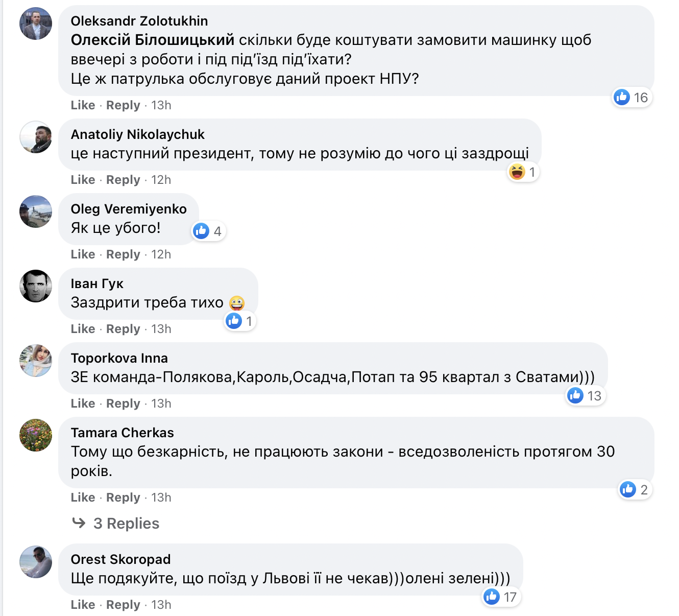679x616 pixels.
Task: Open Toporkova Inna's avatar
Action: pyautogui.click(x=36, y=361)
